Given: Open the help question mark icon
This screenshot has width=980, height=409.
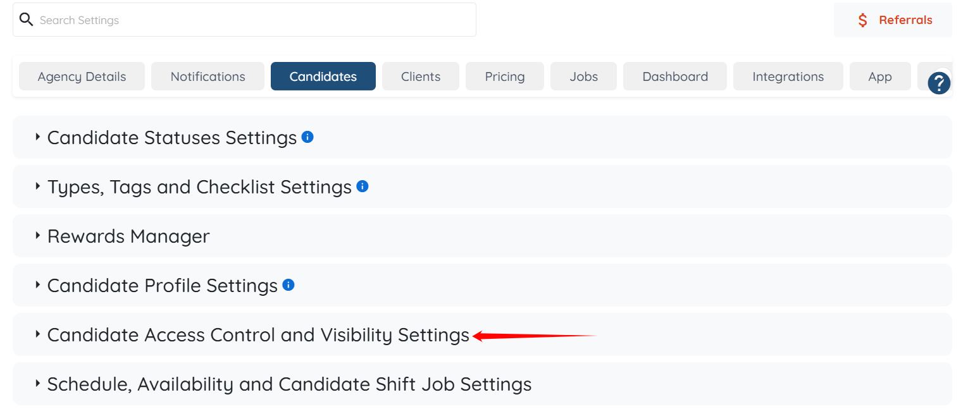Looking at the screenshot, I should pyautogui.click(x=939, y=83).
